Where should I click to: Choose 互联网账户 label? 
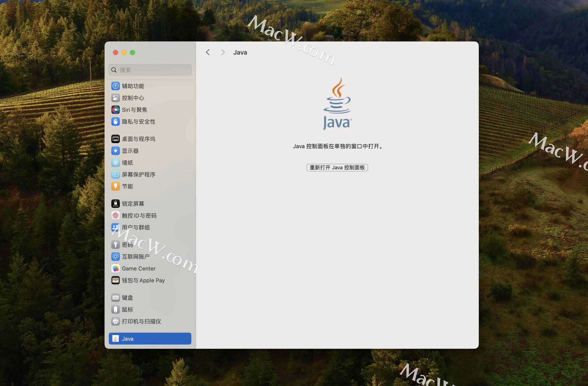point(136,257)
